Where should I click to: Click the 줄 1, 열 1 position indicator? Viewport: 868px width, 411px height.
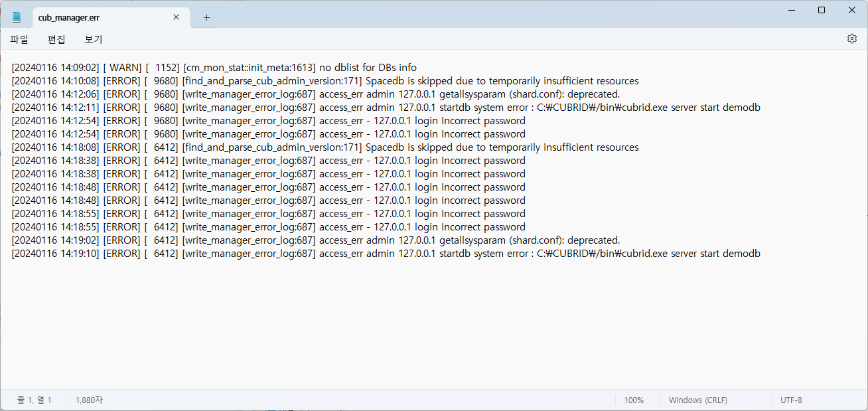pos(35,400)
